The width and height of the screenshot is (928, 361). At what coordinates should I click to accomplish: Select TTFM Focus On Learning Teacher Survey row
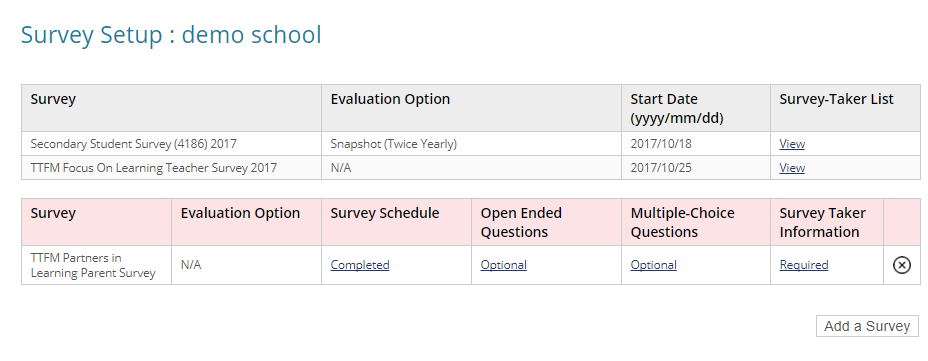[471, 168]
